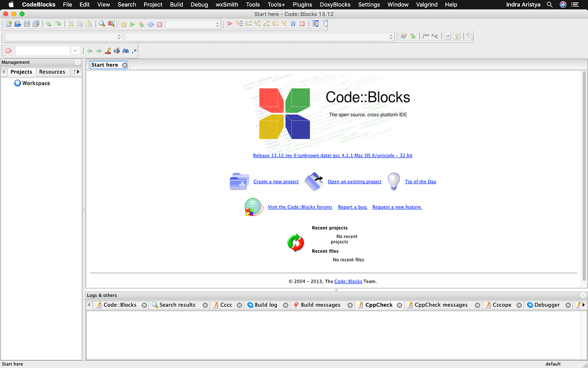This screenshot has height=368, width=588.
Task: Click the Report a bug link
Action: pyautogui.click(x=353, y=207)
